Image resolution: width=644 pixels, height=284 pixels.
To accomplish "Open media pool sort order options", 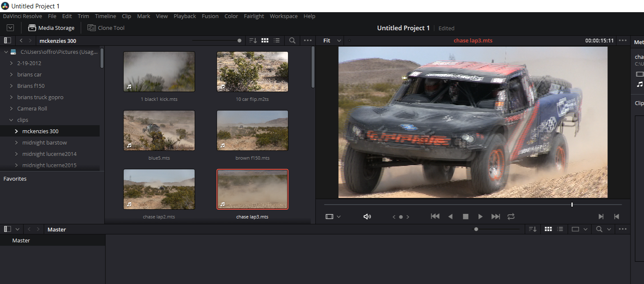I will (x=533, y=229).
